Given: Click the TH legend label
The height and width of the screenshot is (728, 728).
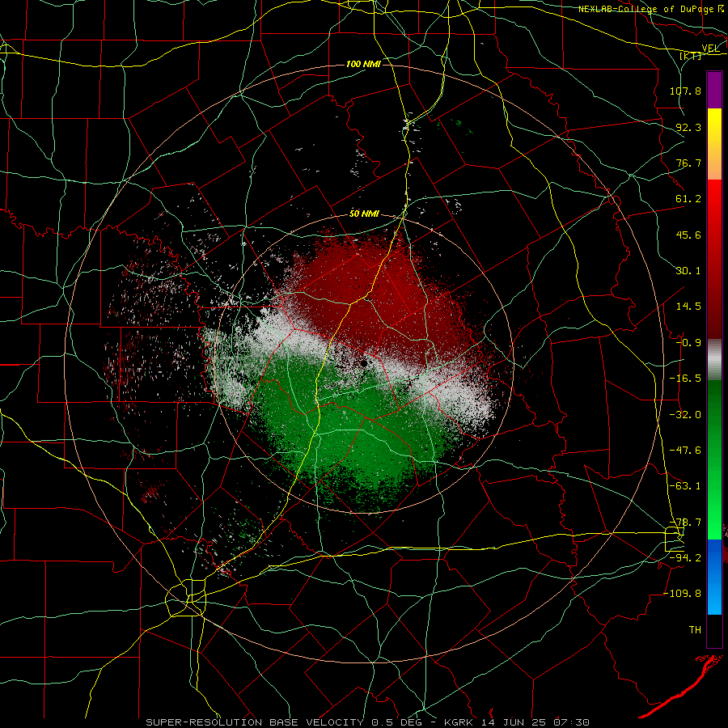Looking at the screenshot, I should pos(695,630).
